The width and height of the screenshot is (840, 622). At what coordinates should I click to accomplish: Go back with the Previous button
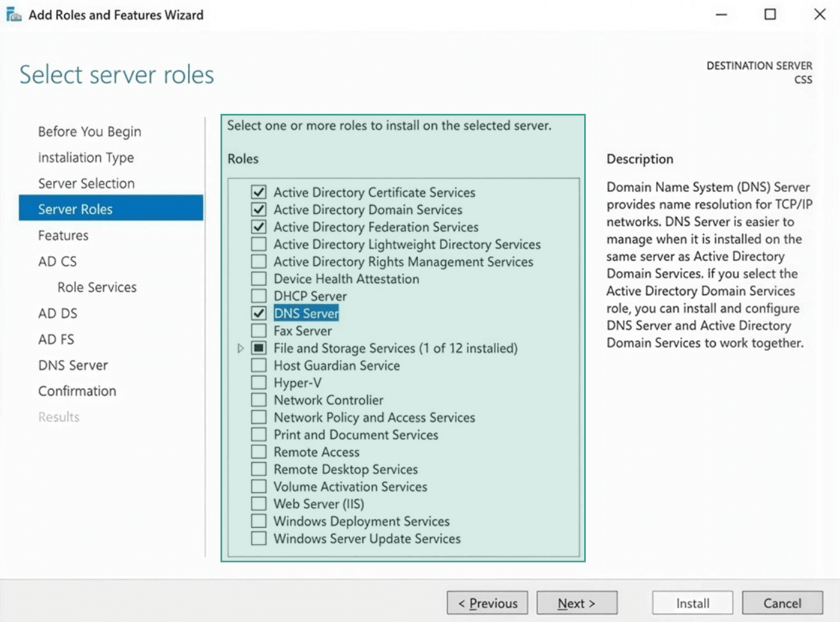tap(487, 603)
